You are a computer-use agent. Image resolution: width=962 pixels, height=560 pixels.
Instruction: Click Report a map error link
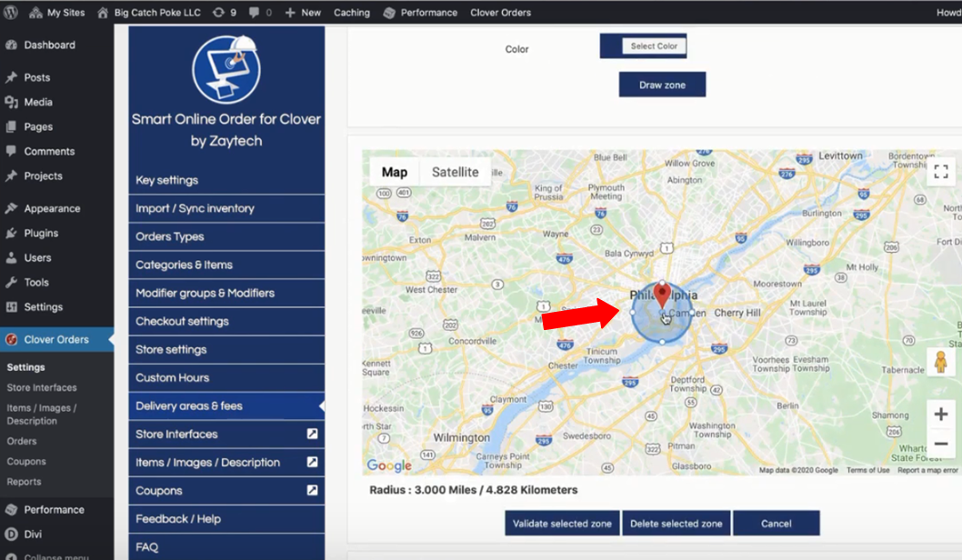coord(927,470)
